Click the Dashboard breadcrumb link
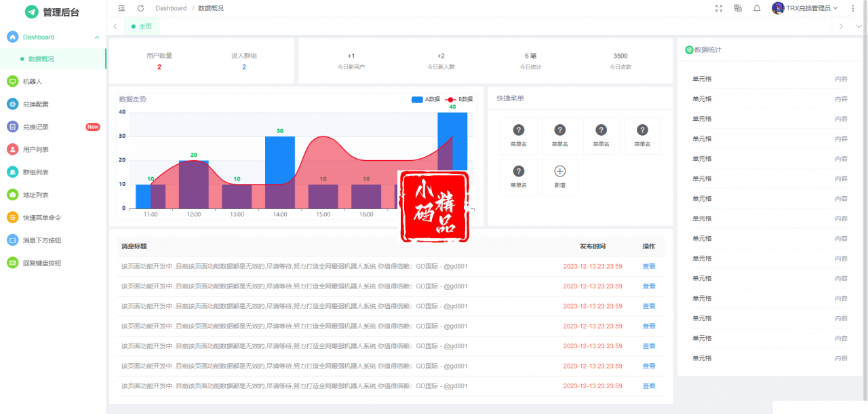This screenshot has height=414, width=868. [x=171, y=8]
